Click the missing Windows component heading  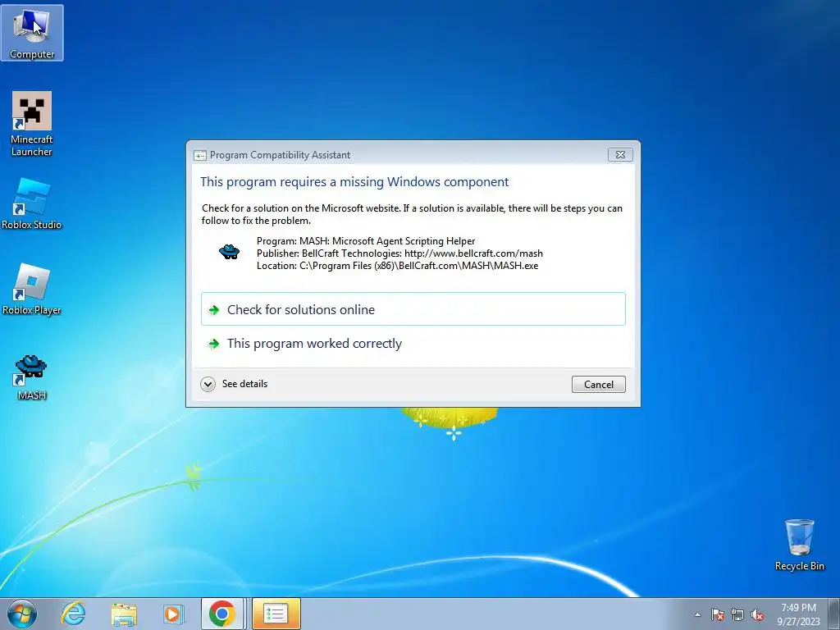(x=354, y=181)
